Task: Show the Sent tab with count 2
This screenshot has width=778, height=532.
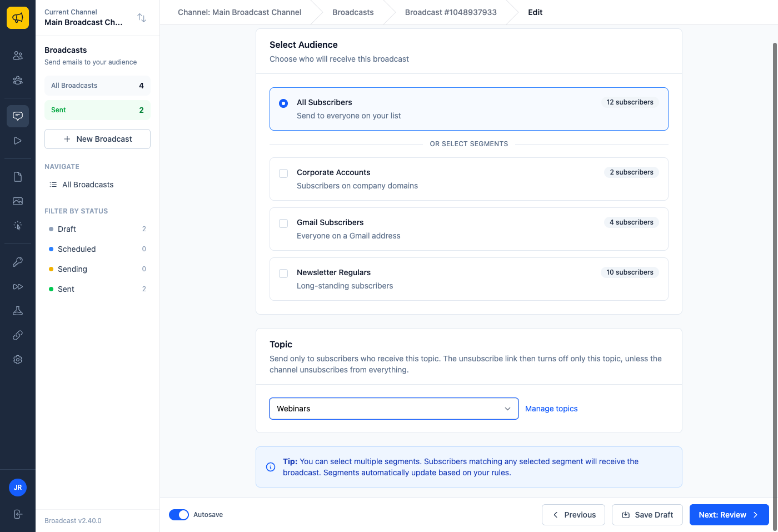Action: point(97,110)
